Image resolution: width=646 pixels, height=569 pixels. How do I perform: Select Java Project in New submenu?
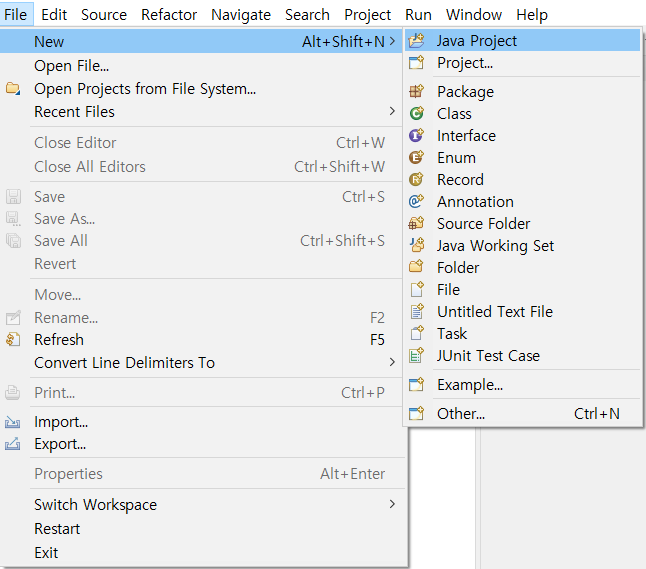(x=522, y=40)
